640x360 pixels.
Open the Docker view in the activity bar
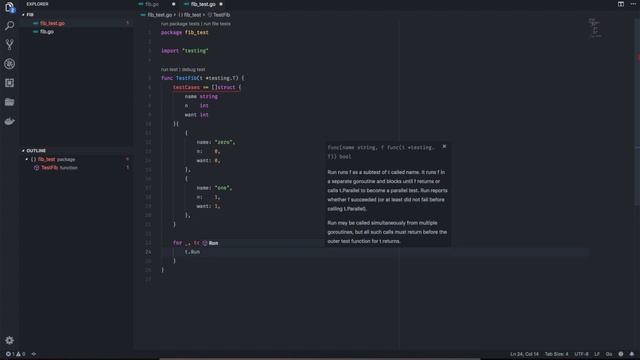coord(9,121)
